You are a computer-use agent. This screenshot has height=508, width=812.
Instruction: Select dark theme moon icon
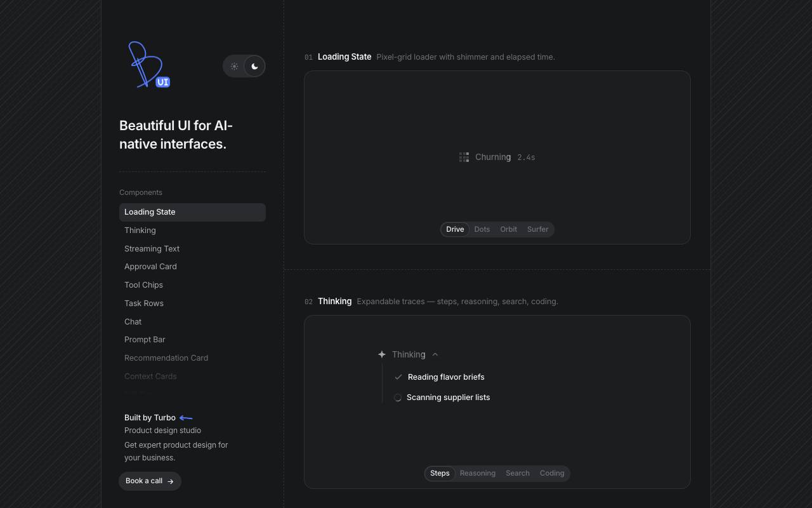pos(254,66)
